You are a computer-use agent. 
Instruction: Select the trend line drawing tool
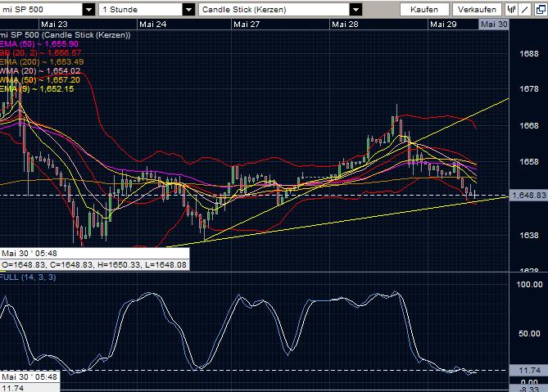click(525, 10)
